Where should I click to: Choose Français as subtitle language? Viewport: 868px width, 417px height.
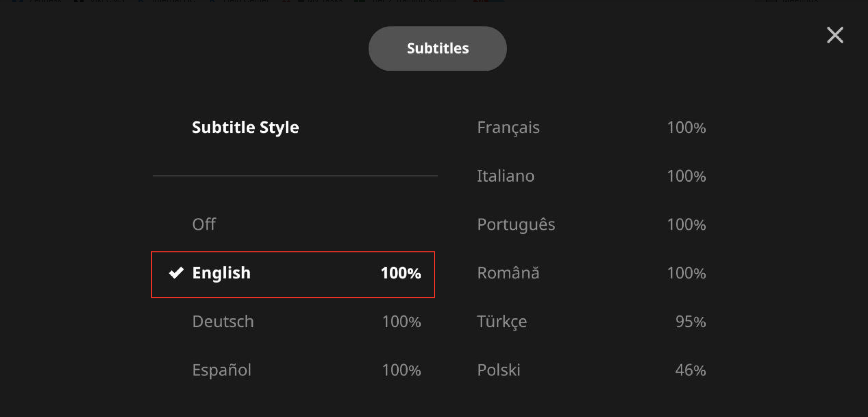[x=592, y=128]
